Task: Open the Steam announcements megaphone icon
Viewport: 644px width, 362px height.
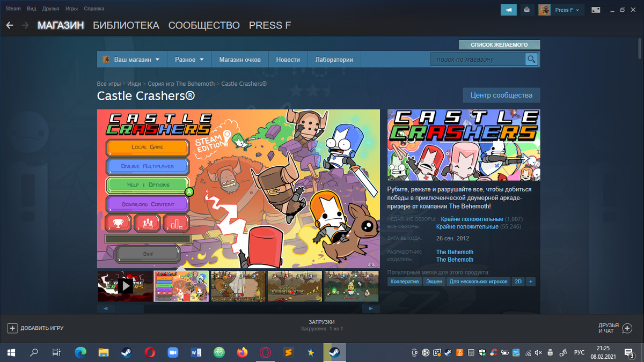Action: coord(508,10)
